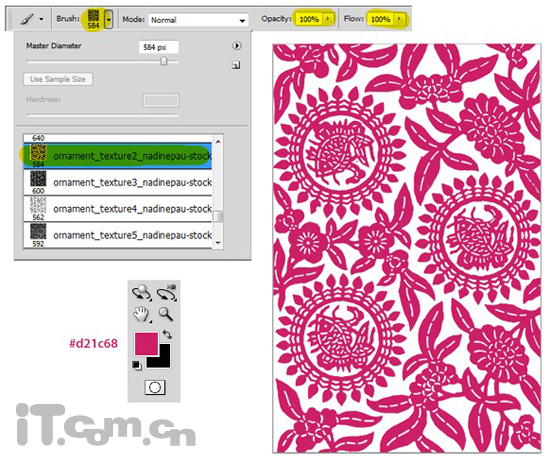Click brush list scrollbar down arrow
Image resolution: width=550 pixels, height=463 pixels.
(x=218, y=243)
